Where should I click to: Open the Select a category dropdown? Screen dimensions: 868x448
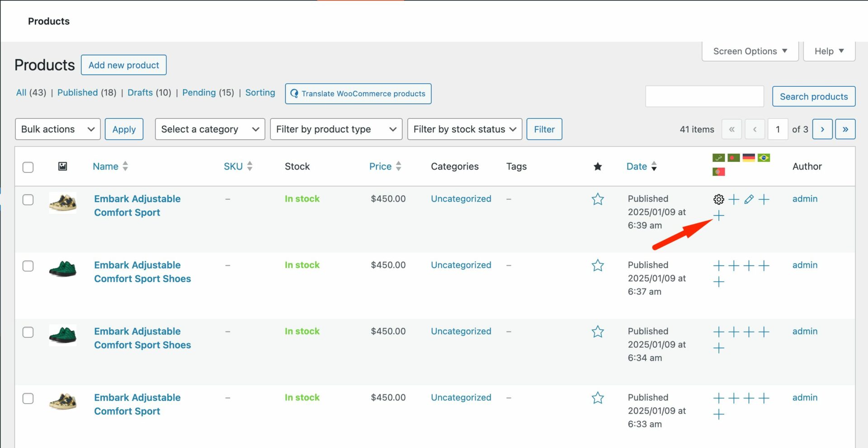pyautogui.click(x=210, y=129)
